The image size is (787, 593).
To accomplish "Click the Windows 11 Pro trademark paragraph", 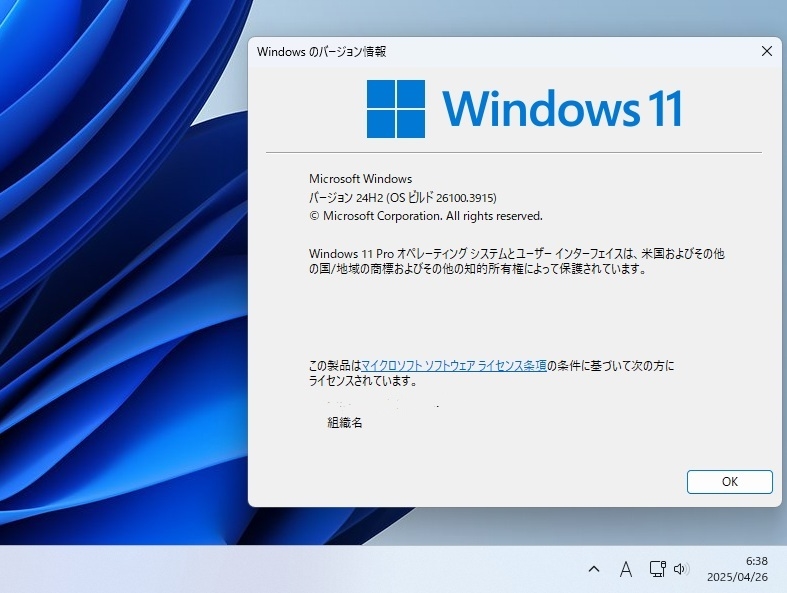I will 516,261.
